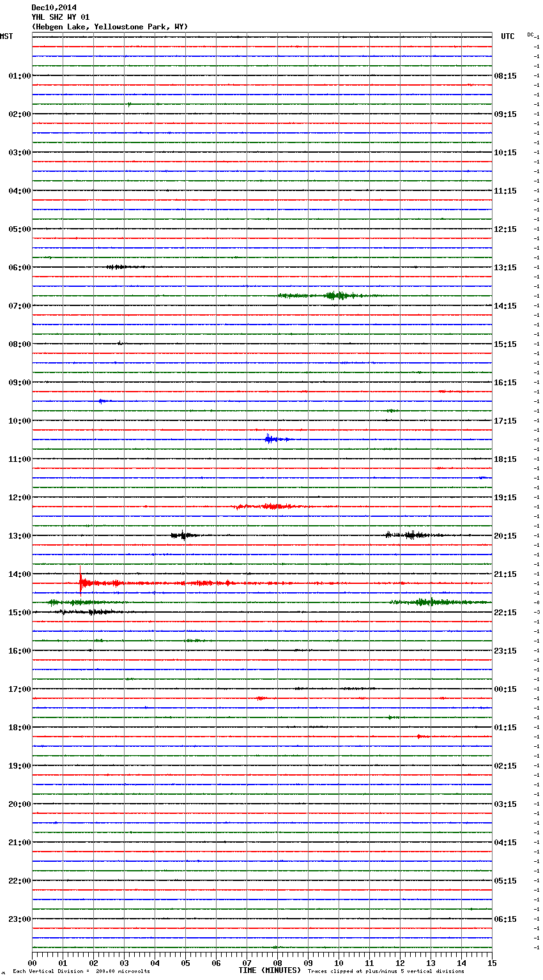Viewport: 543px width, 980px height.
Task: Click the 06:15 UTC time label
Action: click(505, 919)
